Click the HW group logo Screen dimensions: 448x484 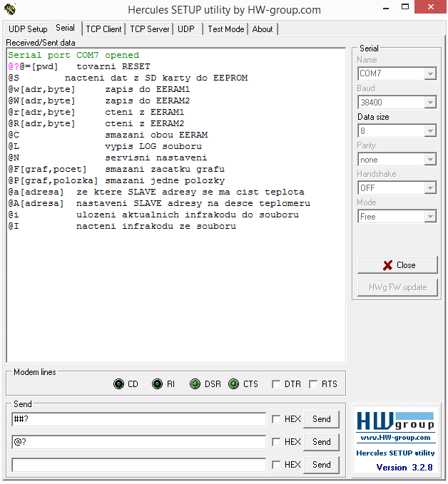[x=395, y=421]
